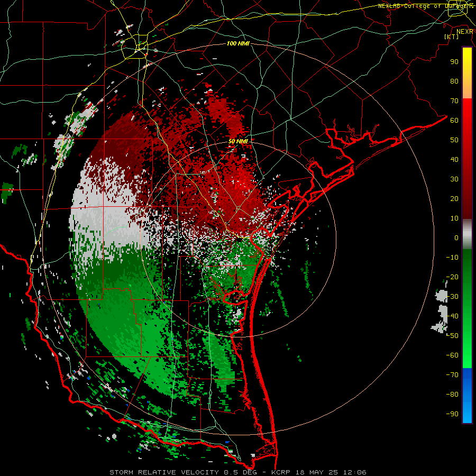
Task: Click the 0 value on the velocity scale
Action: (456, 237)
